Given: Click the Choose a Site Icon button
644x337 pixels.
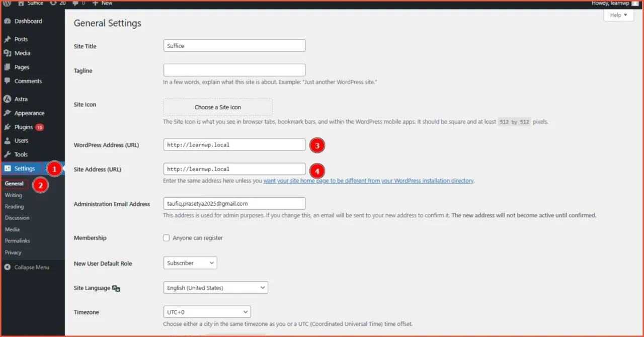Looking at the screenshot, I should tap(217, 107).
